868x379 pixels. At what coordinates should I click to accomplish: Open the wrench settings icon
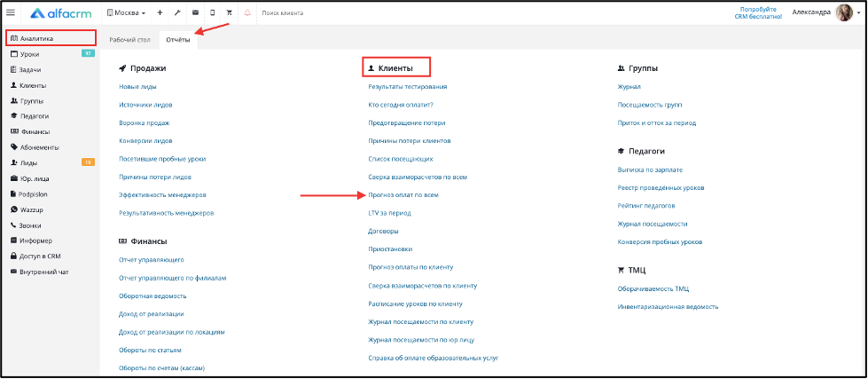coord(177,12)
